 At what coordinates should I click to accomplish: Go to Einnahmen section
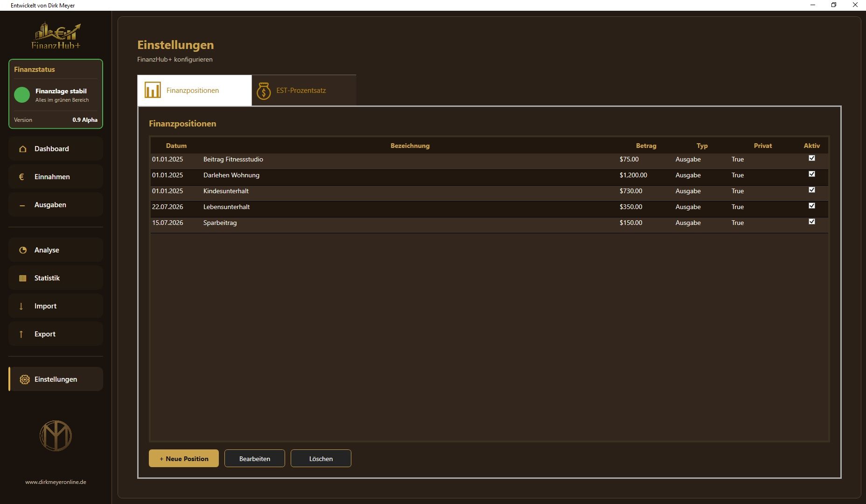coord(56,177)
